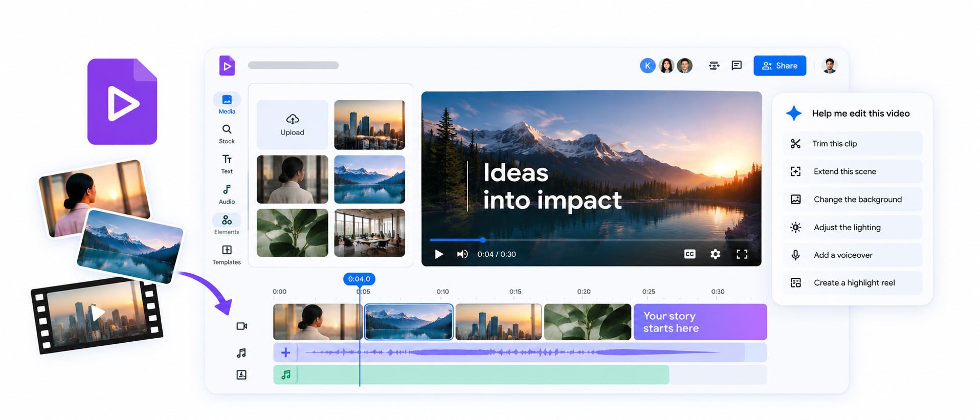The image size is (980, 420).
Task: Select the mountain lake timeline clip
Action: click(x=408, y=322)
